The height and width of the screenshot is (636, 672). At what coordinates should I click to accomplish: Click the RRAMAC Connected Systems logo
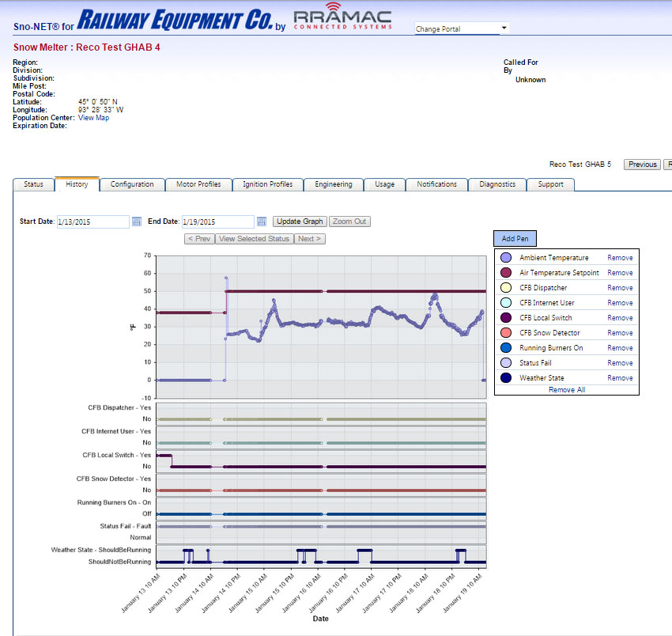342,17
